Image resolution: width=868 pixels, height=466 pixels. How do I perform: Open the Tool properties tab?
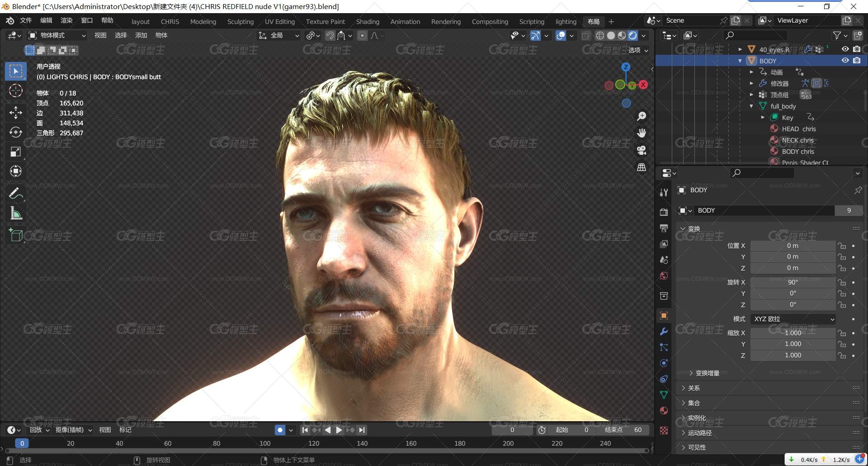point(664,192)
